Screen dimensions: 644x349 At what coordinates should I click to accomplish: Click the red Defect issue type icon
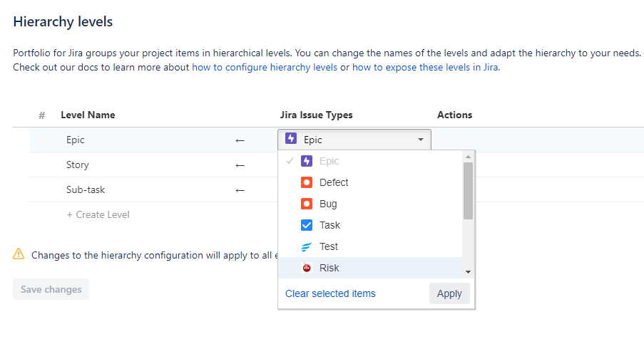pos(307,182)
